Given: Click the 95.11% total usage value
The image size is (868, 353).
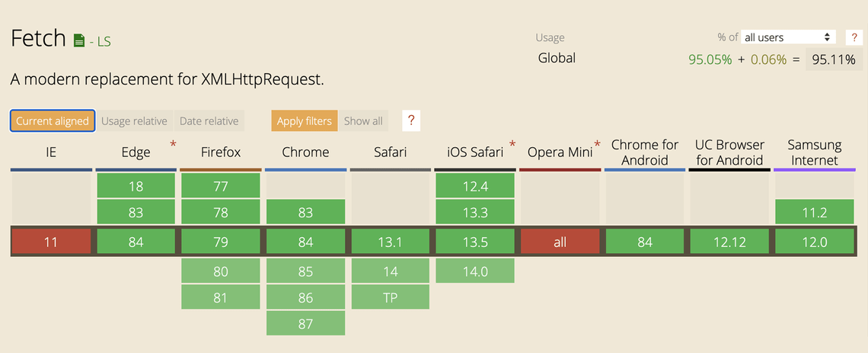Looking at the screenshot, I should [834, 59].
